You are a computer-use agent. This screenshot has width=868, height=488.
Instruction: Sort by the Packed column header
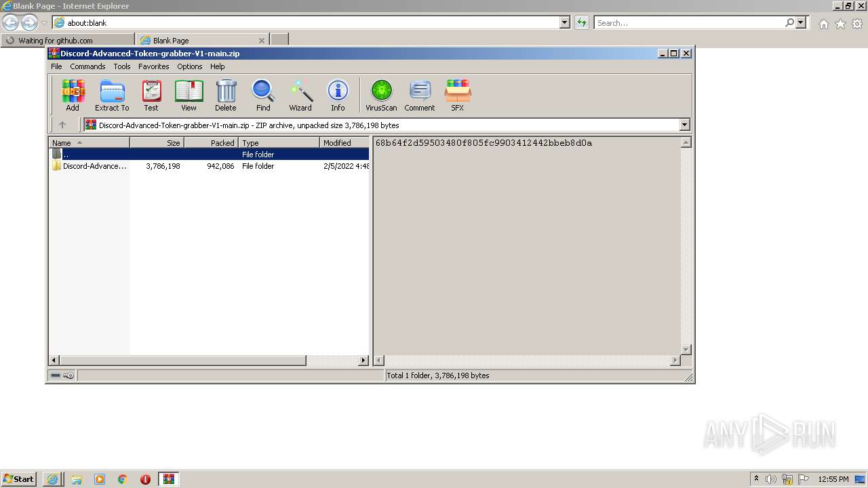coord(211,142)
